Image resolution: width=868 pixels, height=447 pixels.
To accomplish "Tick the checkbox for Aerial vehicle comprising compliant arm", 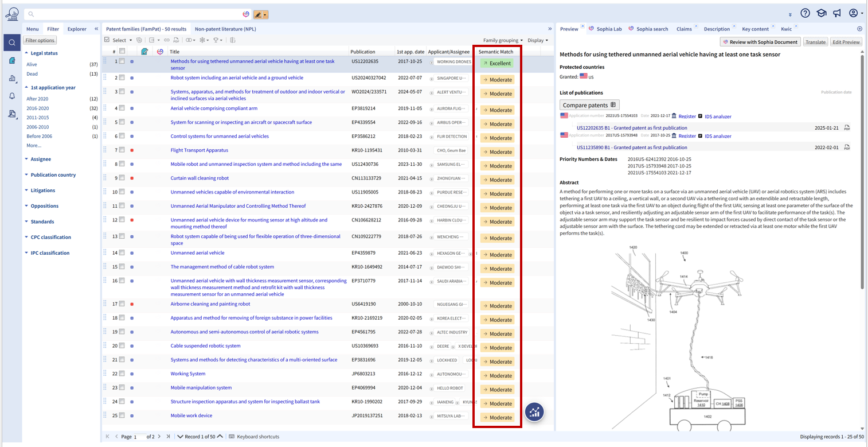I will click(x=122, y=108).
